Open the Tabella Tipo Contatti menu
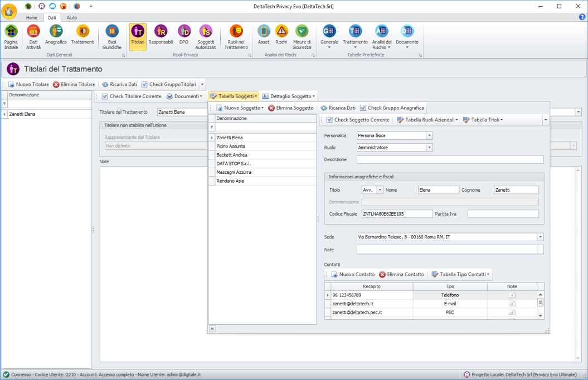Viewport: 588px width, 380px height. 461,274
